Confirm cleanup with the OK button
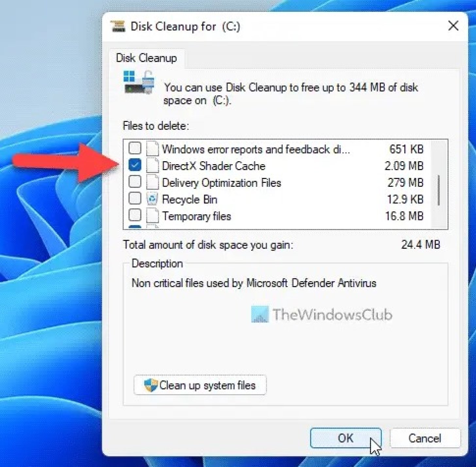The width and height of the screenshot is (476, 467). tap(346, 438)
